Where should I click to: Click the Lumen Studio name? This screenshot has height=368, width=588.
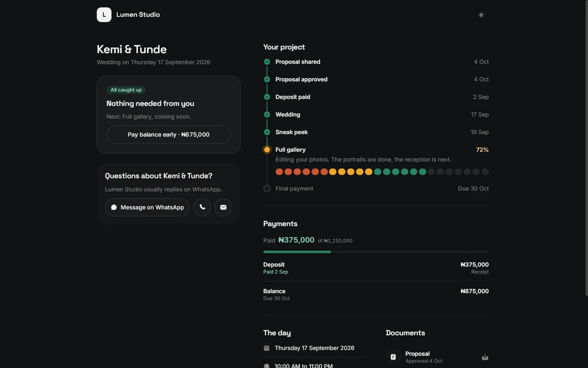click(x=138, y=15)
